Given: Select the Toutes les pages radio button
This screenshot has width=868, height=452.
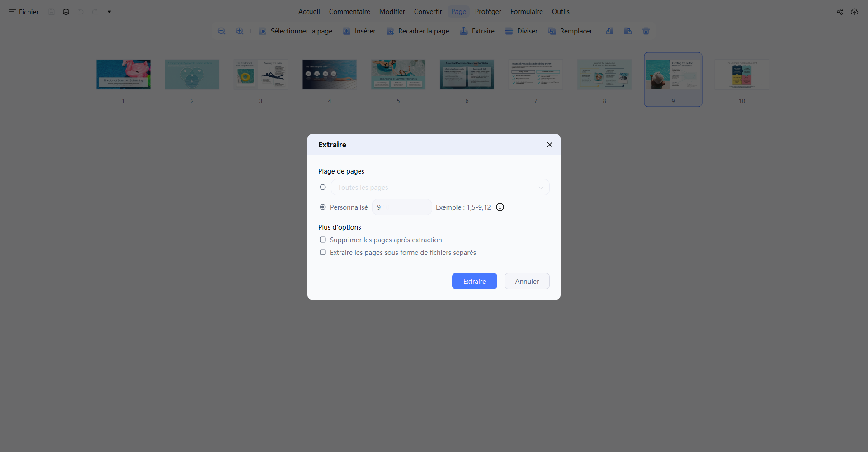Looking at the screenshot, I should click(323, 187).
